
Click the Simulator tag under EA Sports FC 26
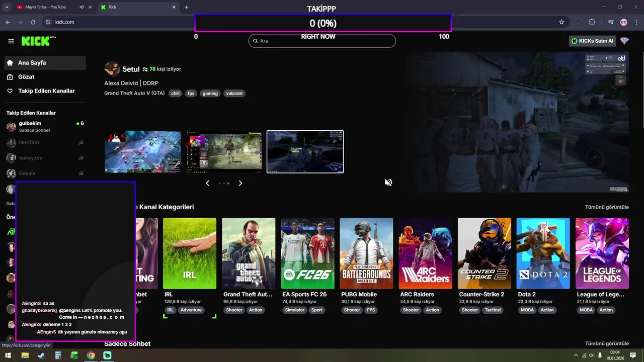coord(295,310)
